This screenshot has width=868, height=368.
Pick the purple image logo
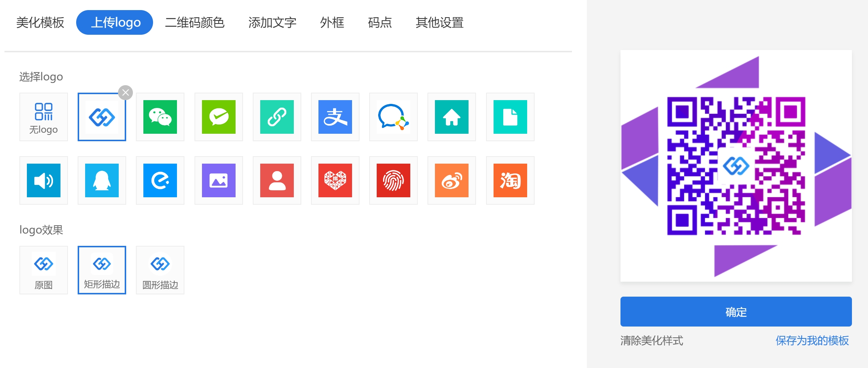coord(218,180)
